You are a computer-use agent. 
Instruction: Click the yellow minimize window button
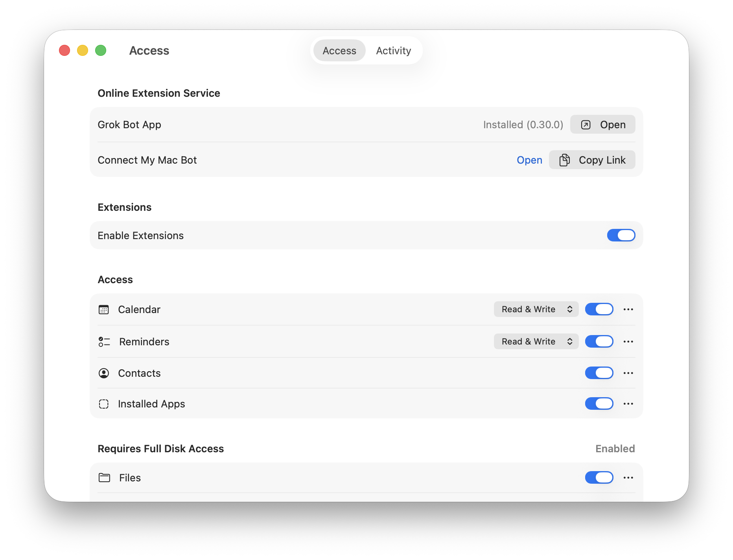[x=83, y=50]
